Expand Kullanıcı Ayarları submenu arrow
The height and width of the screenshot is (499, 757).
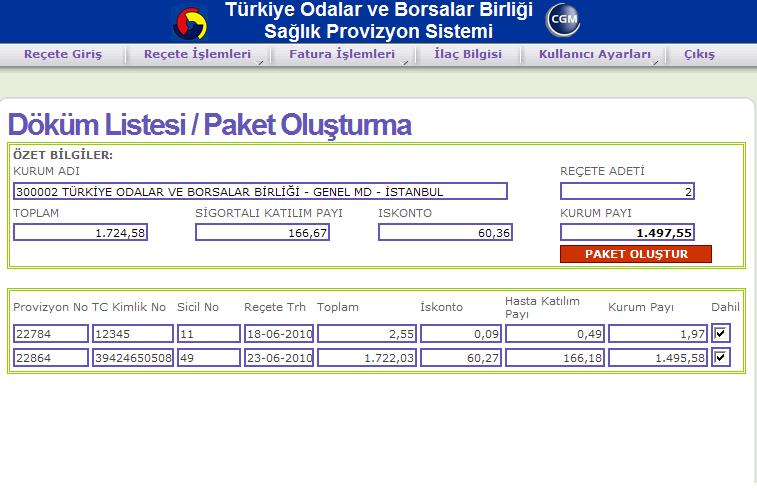(656, 62)
